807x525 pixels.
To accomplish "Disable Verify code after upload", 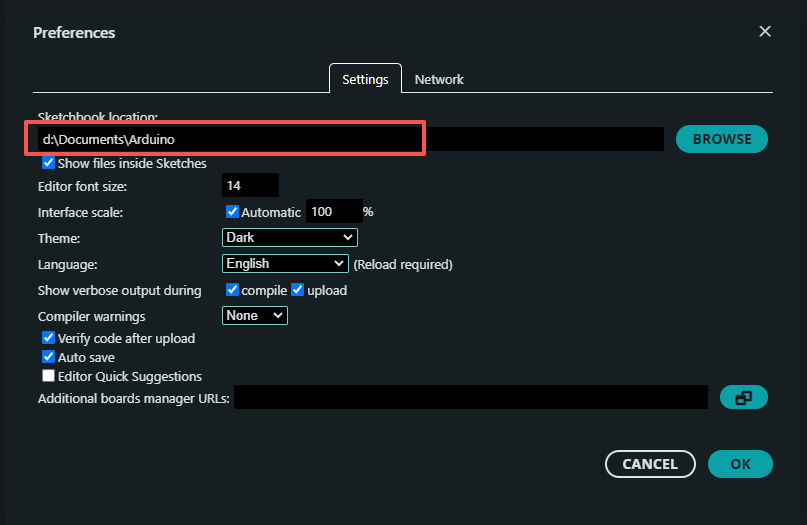I will pyautogui.click(x=48, y=338).
